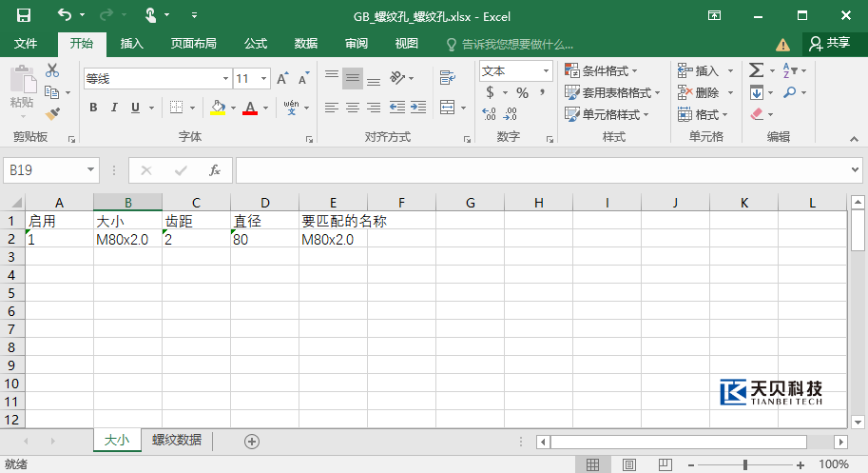Click the insert function fx icon

coord(215,170)
